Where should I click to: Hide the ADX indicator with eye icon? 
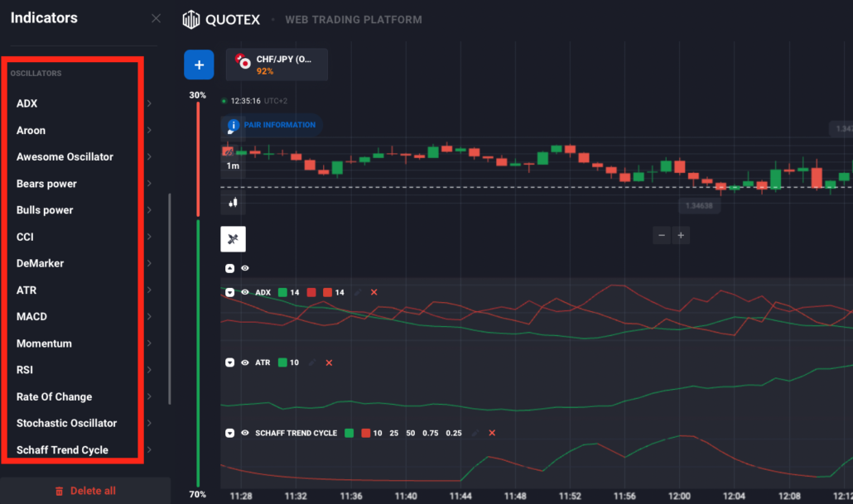(x=243, y=292)
